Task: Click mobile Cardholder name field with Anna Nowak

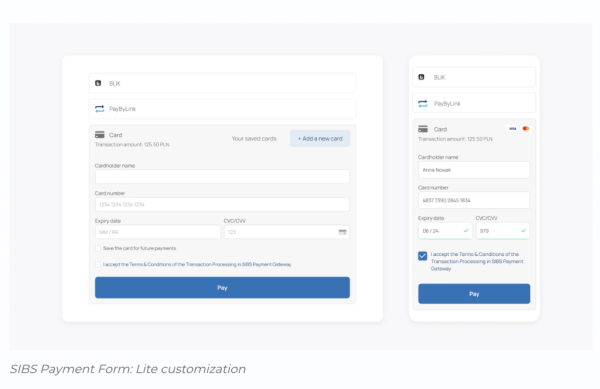Action: [x=474, y=170]
